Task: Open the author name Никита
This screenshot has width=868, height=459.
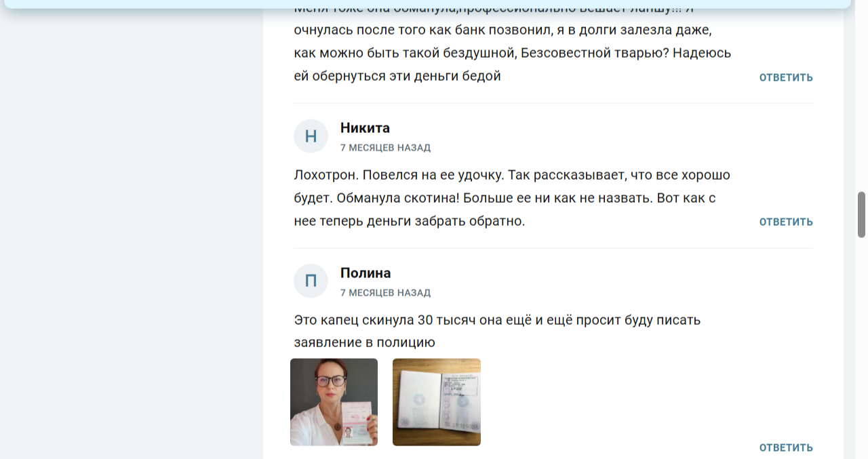Action: tap(365, 128)
